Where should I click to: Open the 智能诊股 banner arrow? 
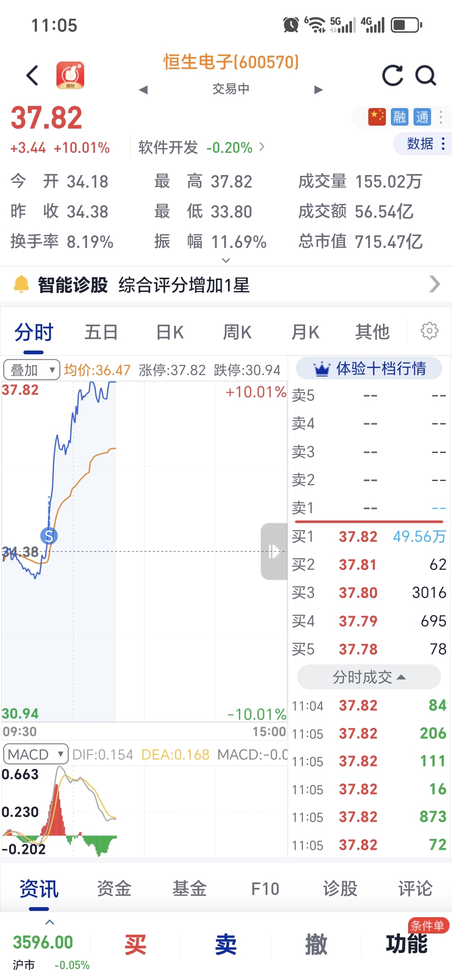tap(435, 284)
